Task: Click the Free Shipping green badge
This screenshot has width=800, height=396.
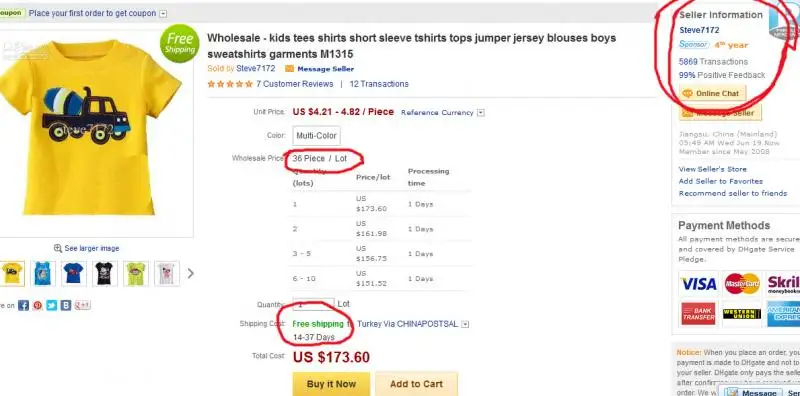Action: 179,44
